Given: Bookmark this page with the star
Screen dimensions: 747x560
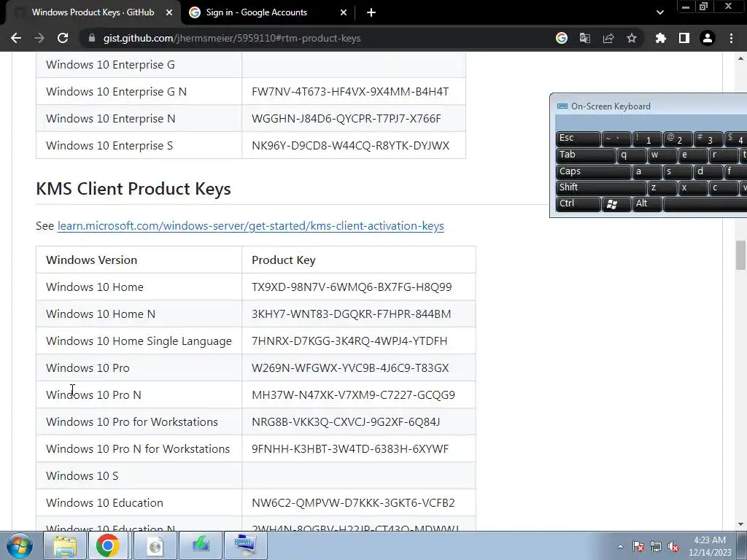Looking at the screenshot, I should [632, 38].
